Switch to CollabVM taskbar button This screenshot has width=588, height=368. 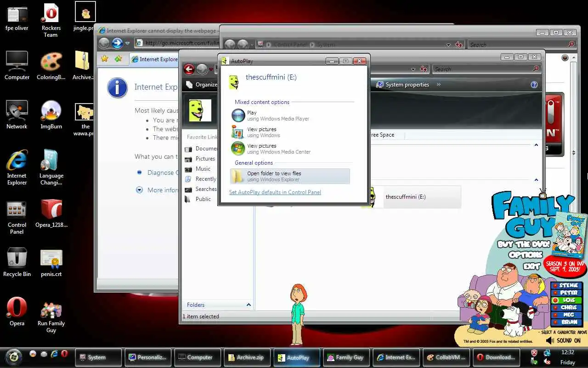[x=446, y=357]
